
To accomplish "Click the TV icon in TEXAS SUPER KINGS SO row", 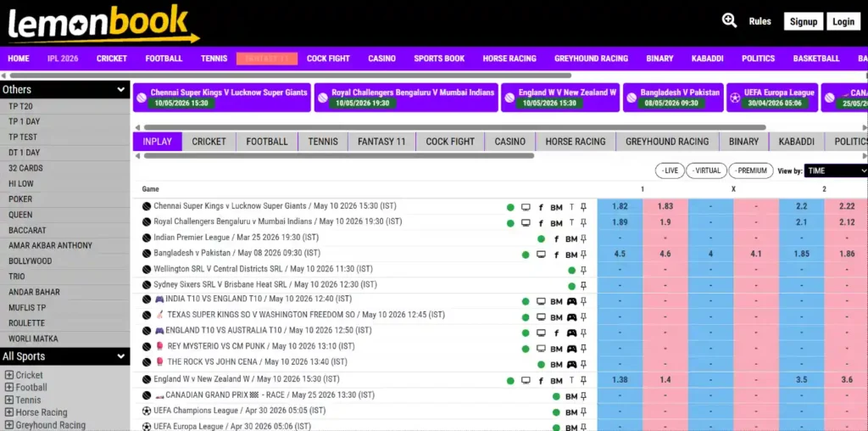I will click(x=541, y=317).
